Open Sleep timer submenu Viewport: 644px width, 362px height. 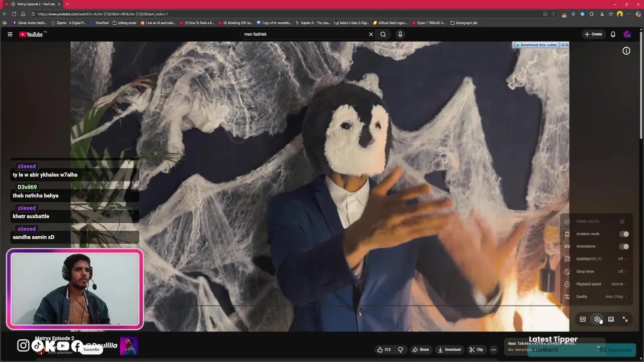(x=596, y=271)
